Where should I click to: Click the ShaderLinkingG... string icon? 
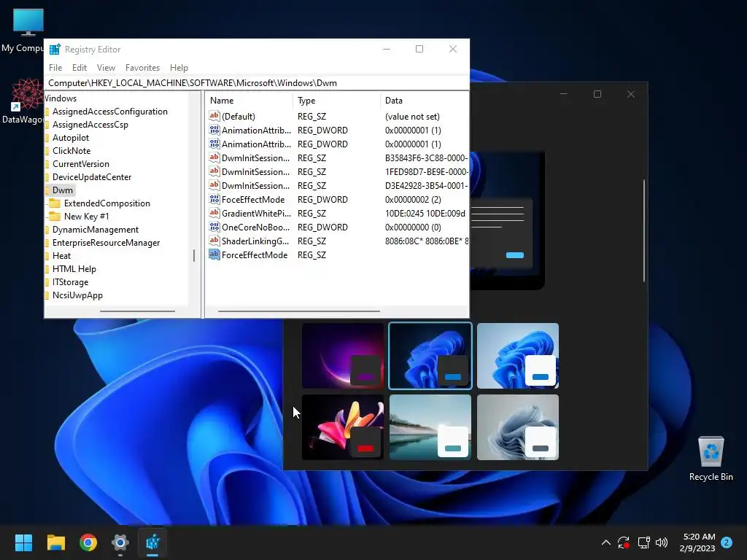[x=214, y=241]
